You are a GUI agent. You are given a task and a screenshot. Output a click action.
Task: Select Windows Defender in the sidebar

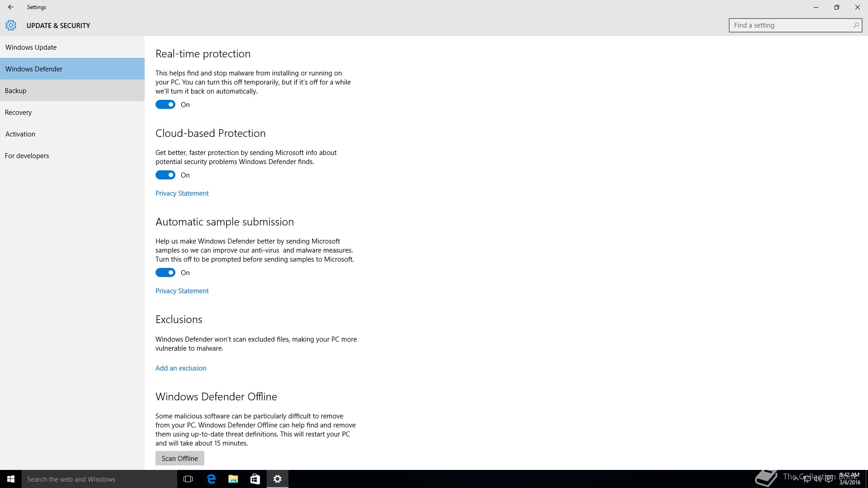coord(72,69)
